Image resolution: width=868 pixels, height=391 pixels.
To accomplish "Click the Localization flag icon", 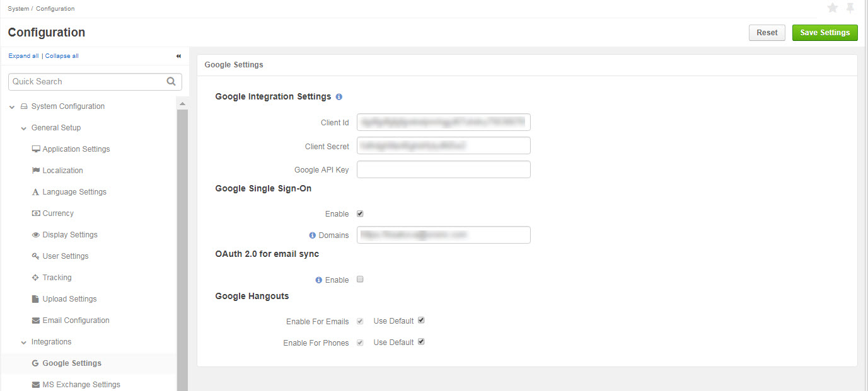I will pyautogui.click(x=36, y=171).
